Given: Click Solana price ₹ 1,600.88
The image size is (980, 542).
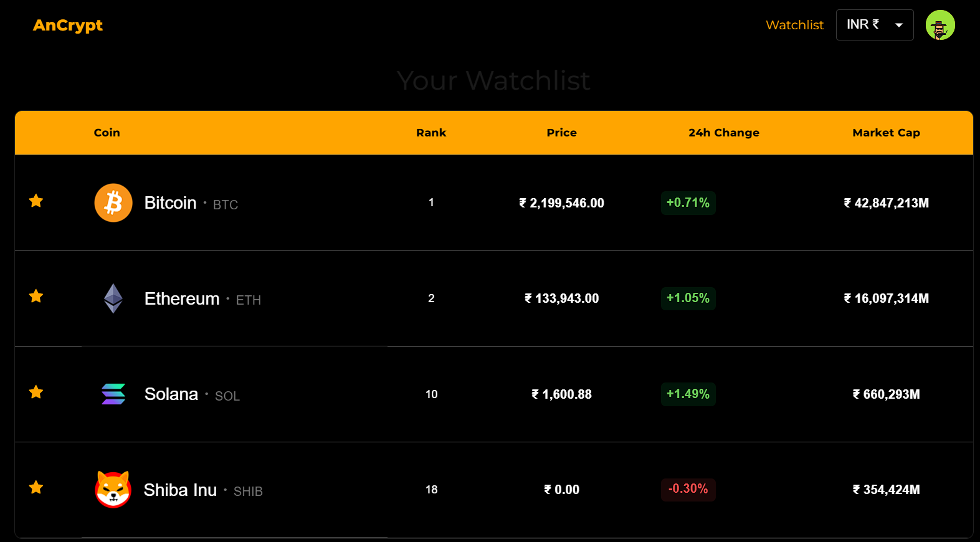Looking at the screenshot, I should [x=561, y=394].
